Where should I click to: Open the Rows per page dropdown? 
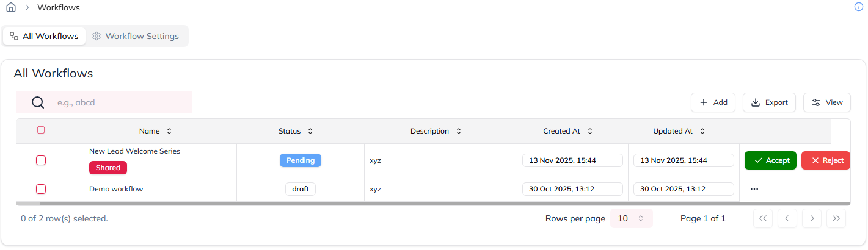[x=631, y=218]
